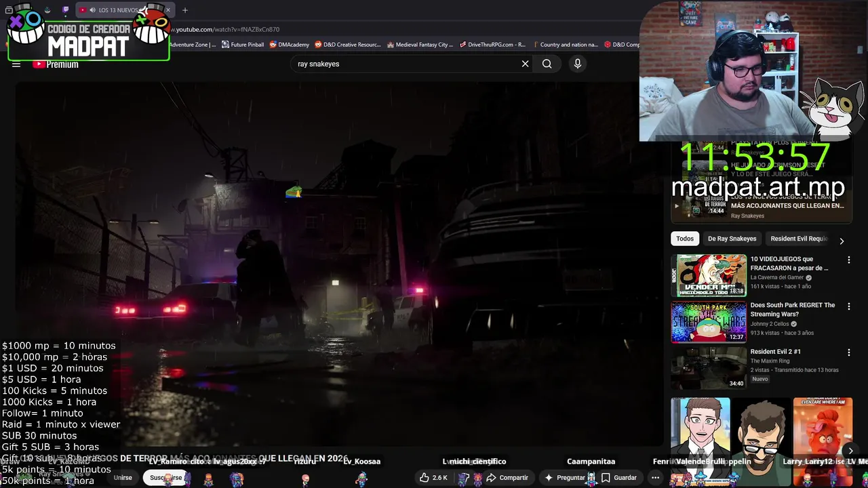The height and width of the screenshot is (488, 868).
Task: Open Medieval Fantasy City bookmark
Action: point(420,45)
